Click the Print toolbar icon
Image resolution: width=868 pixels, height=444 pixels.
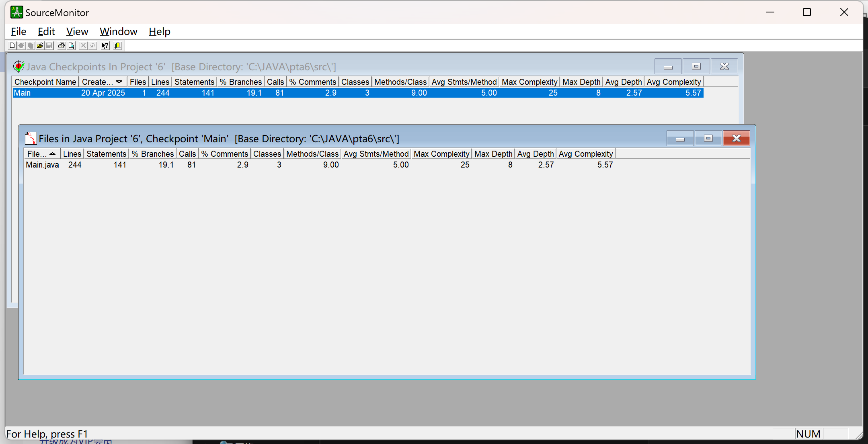click(x=62, y=45)
